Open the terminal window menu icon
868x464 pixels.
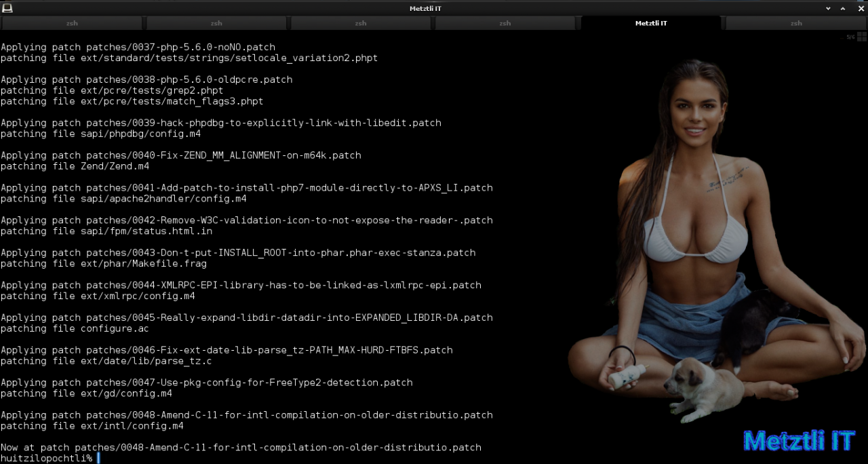(7, 8)
